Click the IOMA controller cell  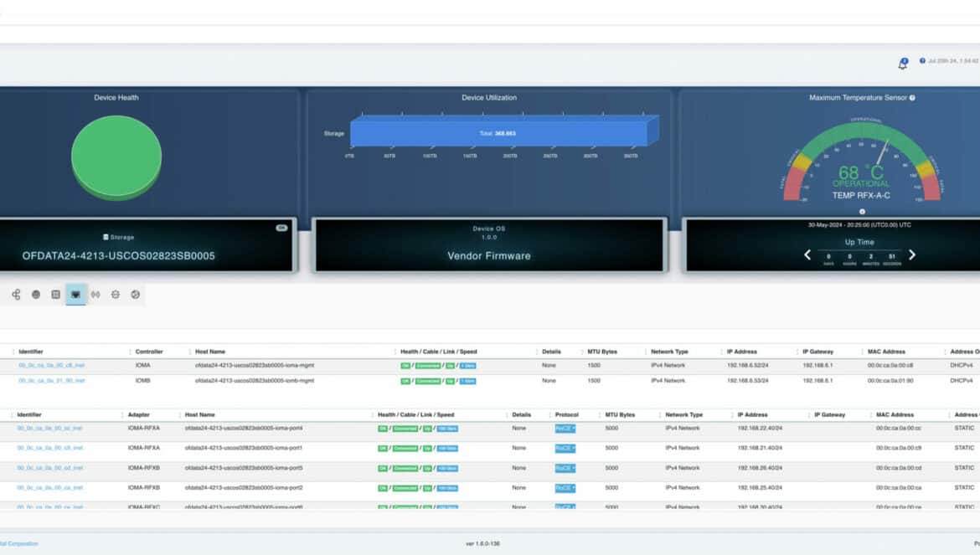coord(142,365)
